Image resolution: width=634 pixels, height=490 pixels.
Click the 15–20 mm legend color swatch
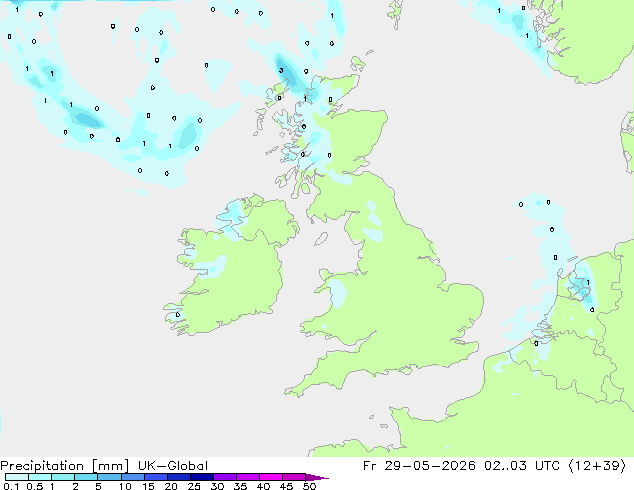[x=156, y=477]
